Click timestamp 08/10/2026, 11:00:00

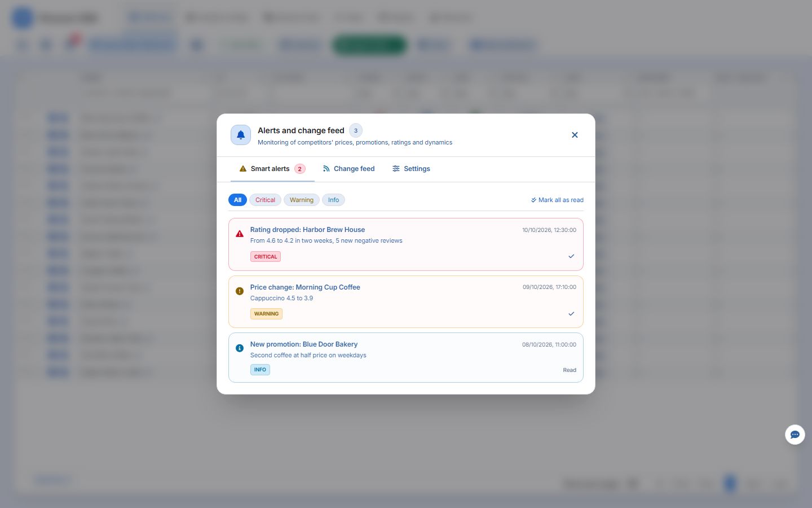pos(549,344)
